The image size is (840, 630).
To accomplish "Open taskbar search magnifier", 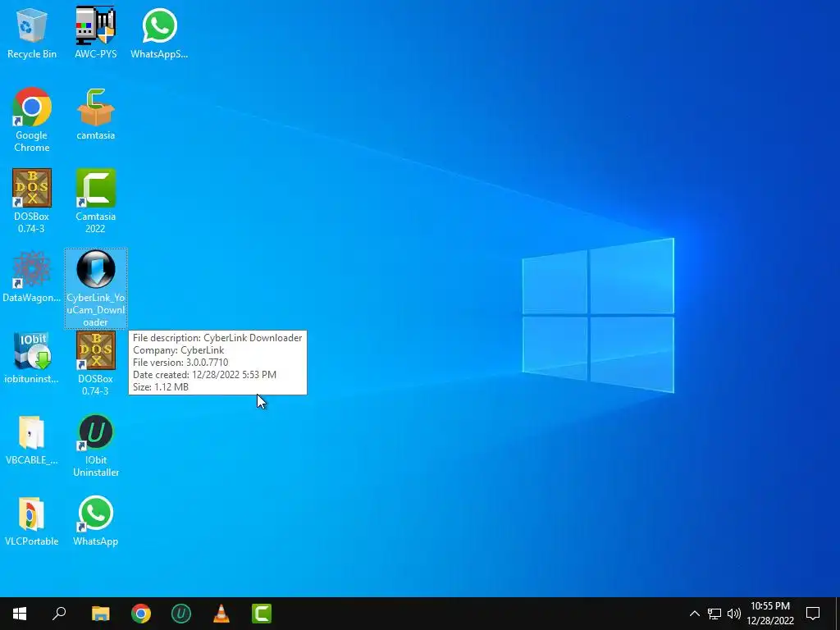I will point(59,614).
